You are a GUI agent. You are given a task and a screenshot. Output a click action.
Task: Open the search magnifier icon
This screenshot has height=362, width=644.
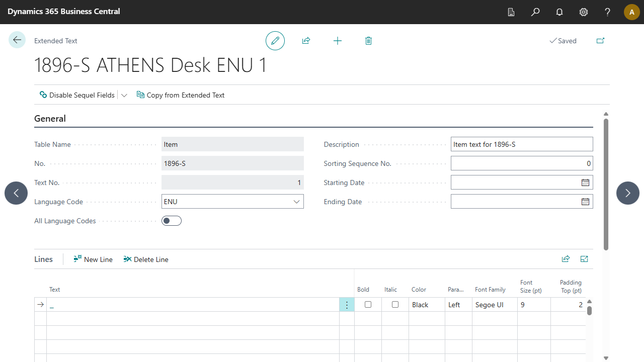pyautogui.click(x=535, y=12)
